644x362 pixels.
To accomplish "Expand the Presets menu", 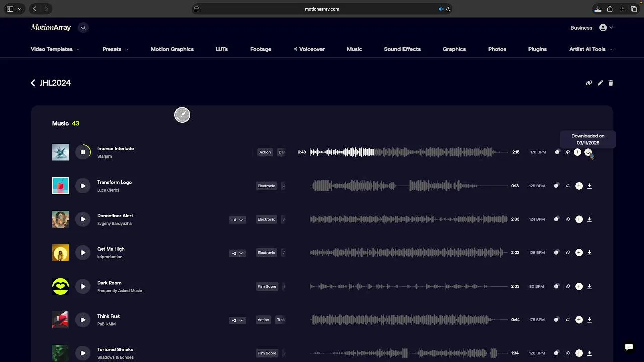I will (x=115, y=49).
